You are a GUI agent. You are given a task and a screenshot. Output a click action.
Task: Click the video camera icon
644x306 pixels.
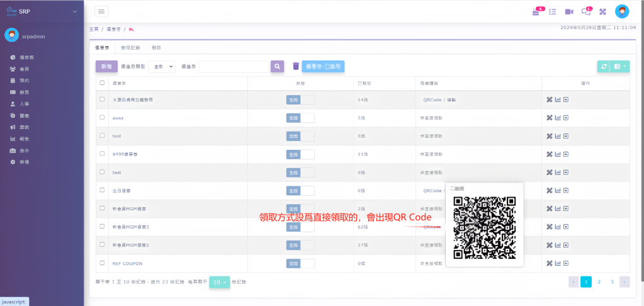[x=569, y=11]
